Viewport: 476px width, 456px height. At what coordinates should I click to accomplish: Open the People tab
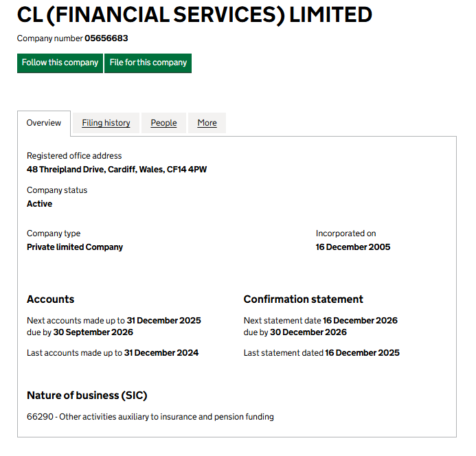[163, 123]
